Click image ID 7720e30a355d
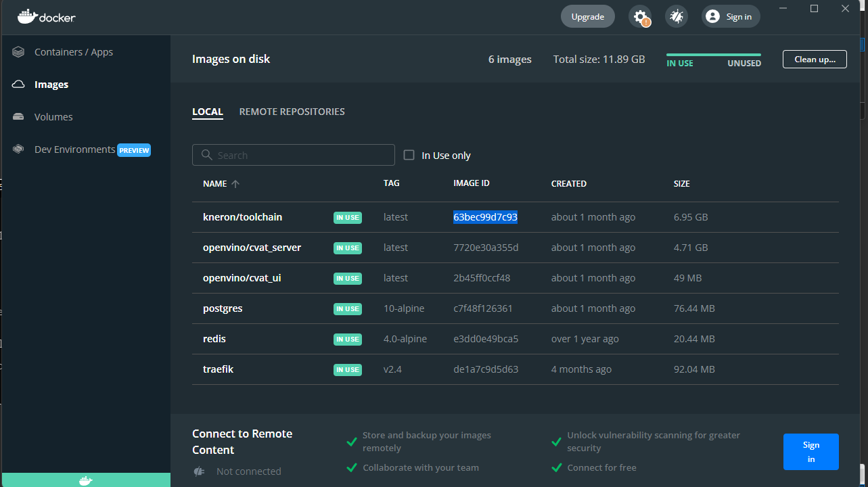 point(486,248)
